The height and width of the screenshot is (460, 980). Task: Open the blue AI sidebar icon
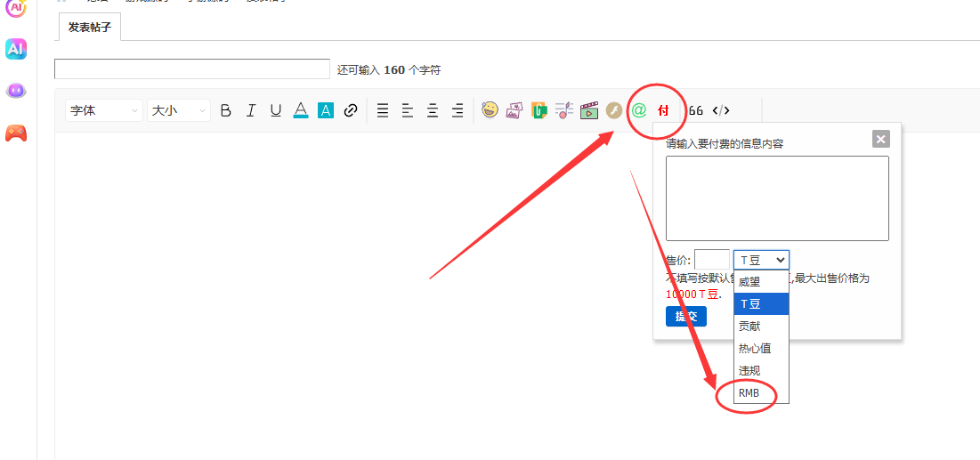click(16, 49)
